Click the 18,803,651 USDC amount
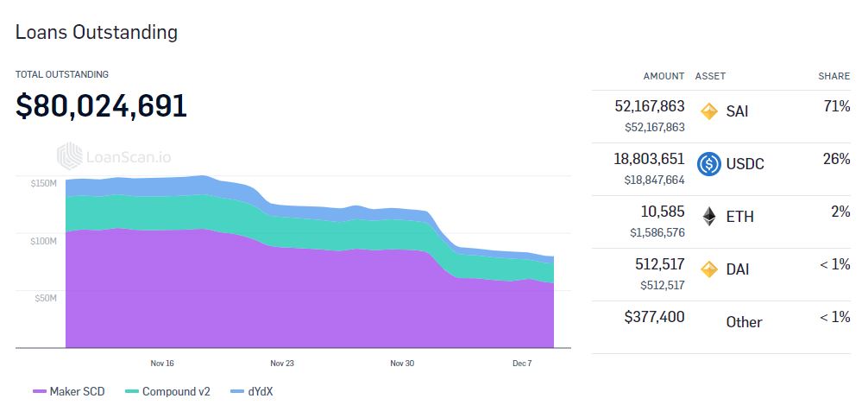The image size is (868, 405). (650, 159)
